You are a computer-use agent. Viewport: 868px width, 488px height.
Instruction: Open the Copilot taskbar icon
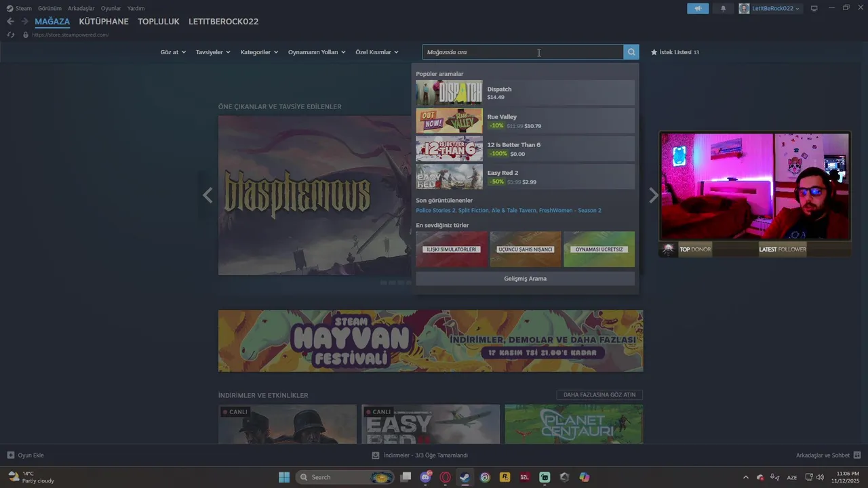pyautogui.click(x=585, y=477)
